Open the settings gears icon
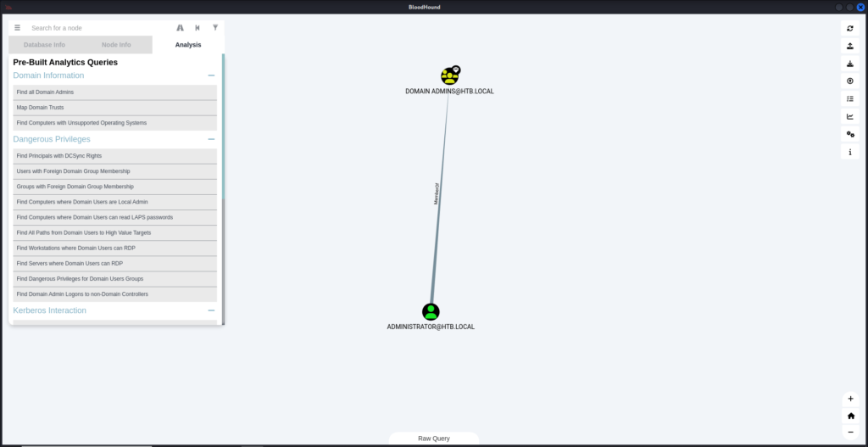Screen dimensions: 868x447 (850, 134)
